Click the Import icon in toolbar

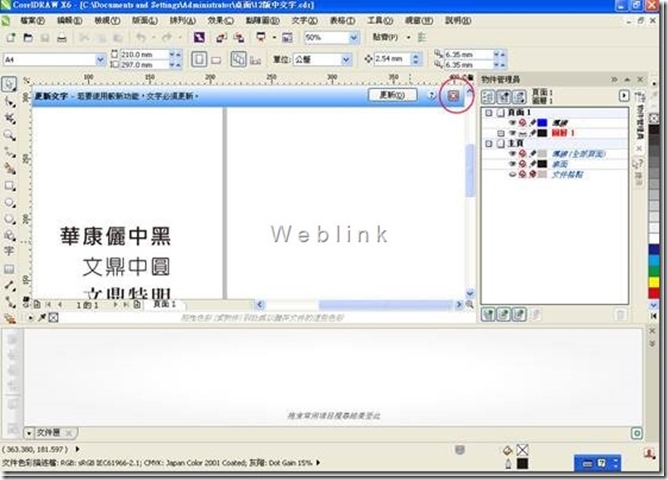point(221,38)
